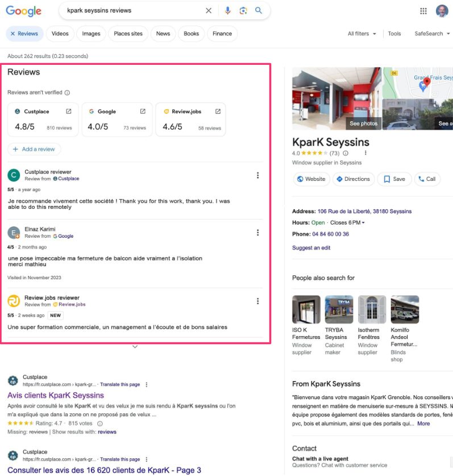Expand the hours list next to Closes 6 PM
This screenshot has height=476, width=453.
[x=363, y=223]
